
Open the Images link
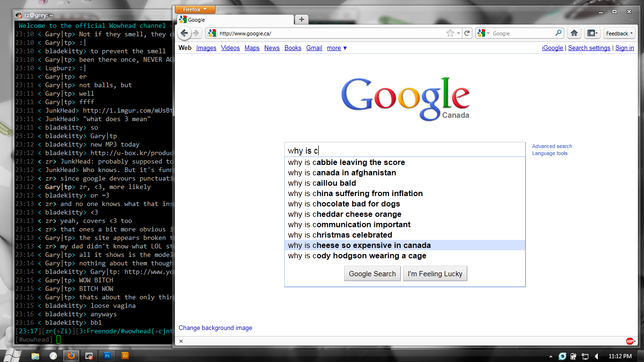[206, 48]
